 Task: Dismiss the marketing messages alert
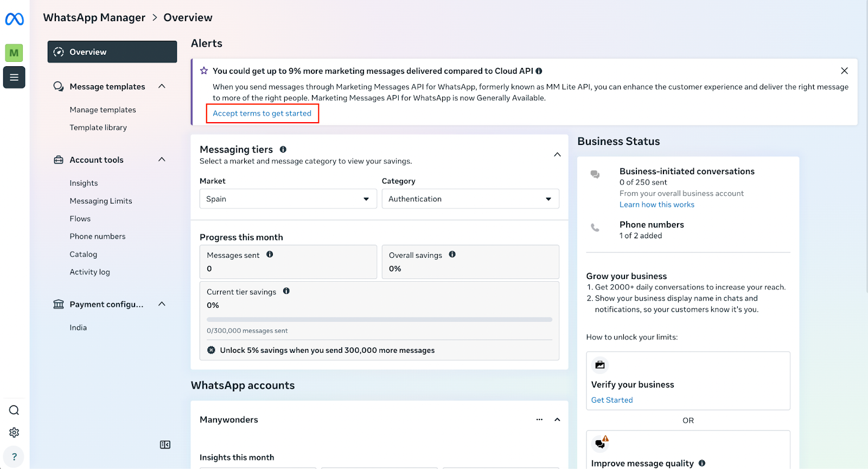point(844,71)
